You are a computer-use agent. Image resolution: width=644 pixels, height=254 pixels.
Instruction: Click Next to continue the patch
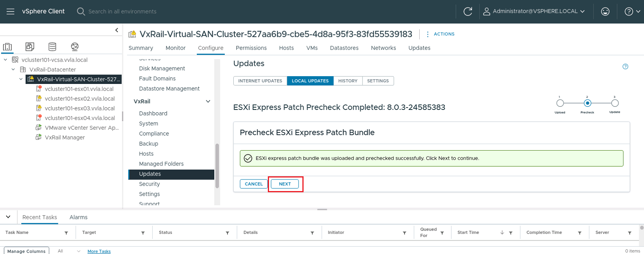tap(285, 184)
